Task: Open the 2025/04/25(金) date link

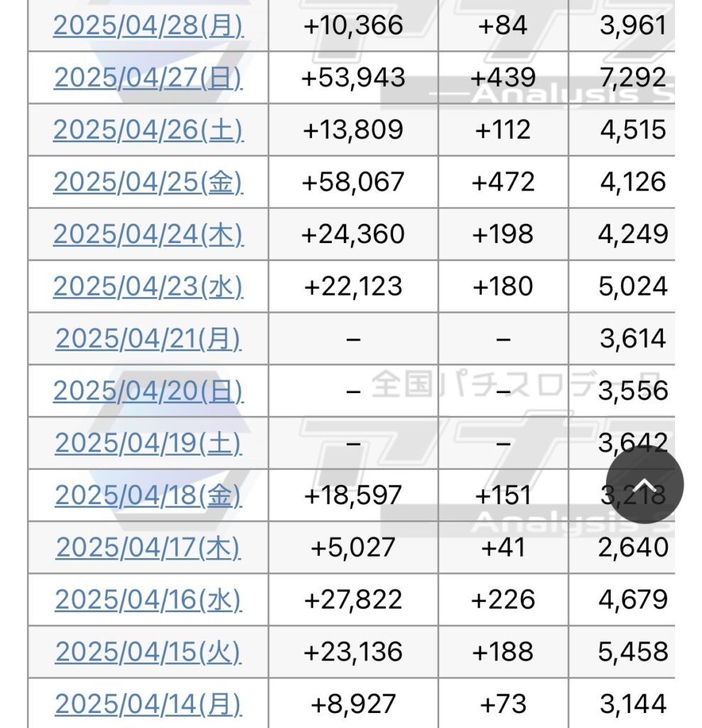Action: tap(148, 182)
